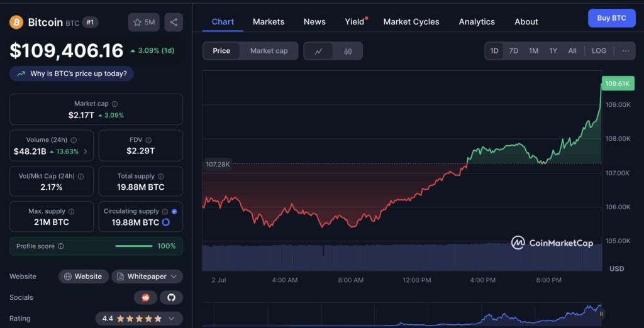Open the Reddit social icon
644x328 pixels.
coord(145,298)
